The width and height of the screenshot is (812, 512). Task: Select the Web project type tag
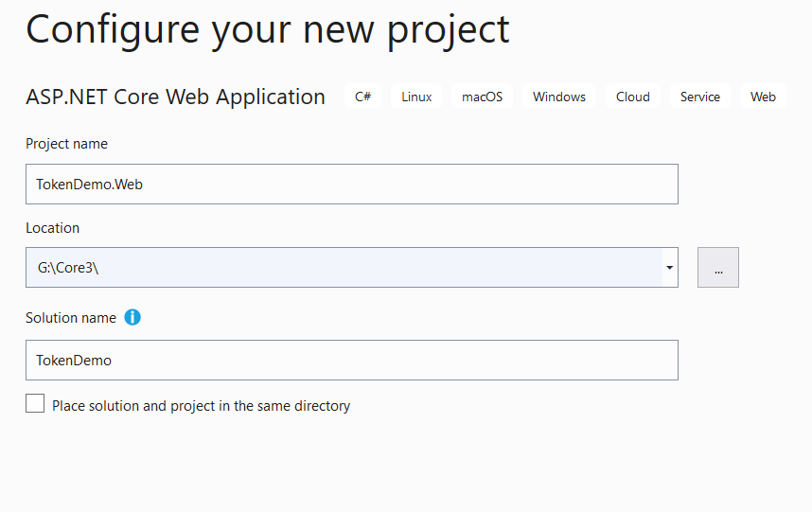[764, 97]
